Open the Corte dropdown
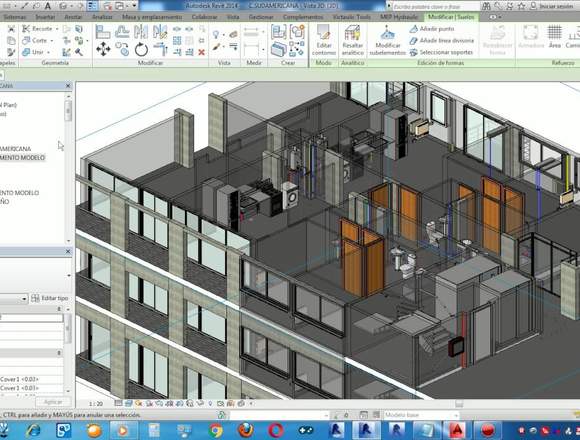The height and width of the screenshot is (440, 580). tap(52, 41)
